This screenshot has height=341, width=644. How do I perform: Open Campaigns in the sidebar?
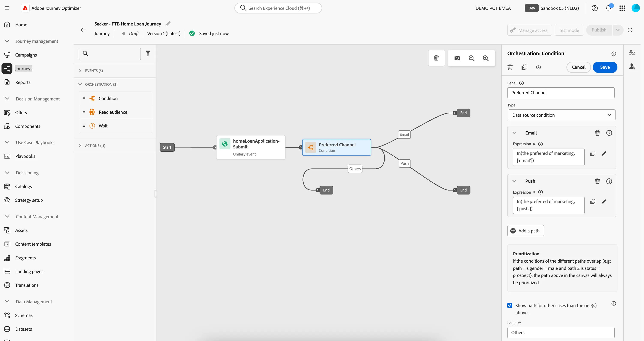pos(26,55)
